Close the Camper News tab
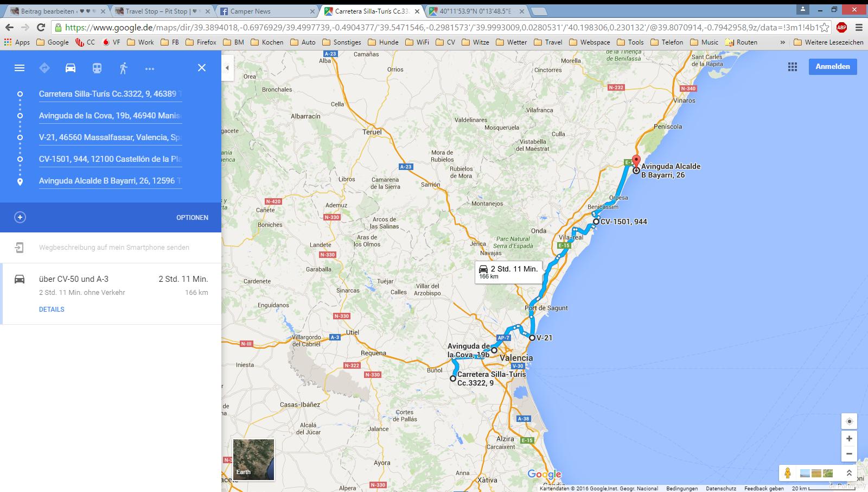Viewport: 868px width, 492px height. 312,11
